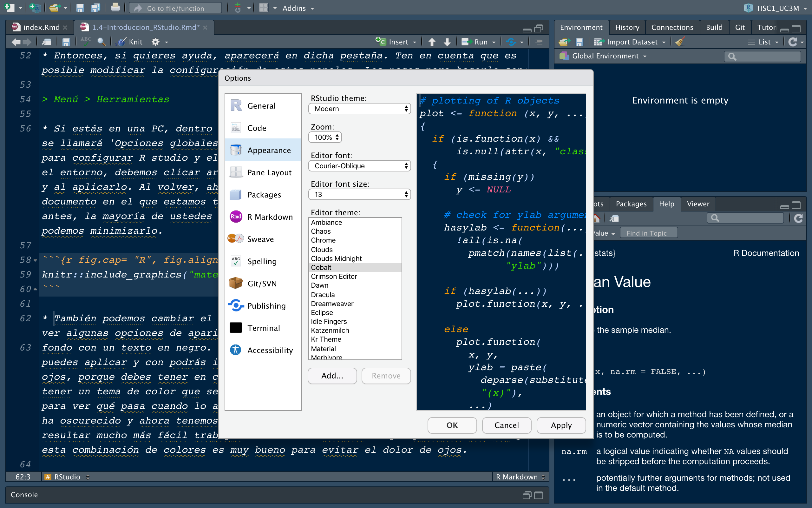This screenshot has height=508, width=812.
Task: Collapse the code chunk at line 58
Action: tap(35, 260)
